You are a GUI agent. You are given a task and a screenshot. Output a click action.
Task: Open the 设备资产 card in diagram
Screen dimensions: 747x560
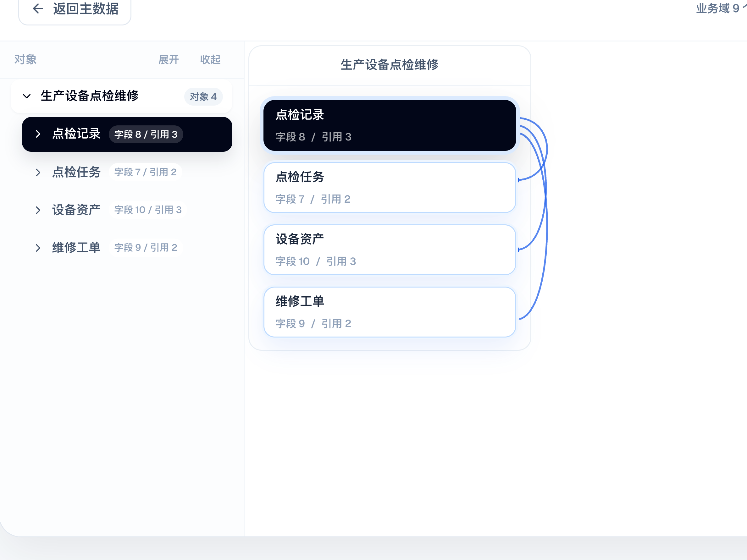tap(390, 250)
